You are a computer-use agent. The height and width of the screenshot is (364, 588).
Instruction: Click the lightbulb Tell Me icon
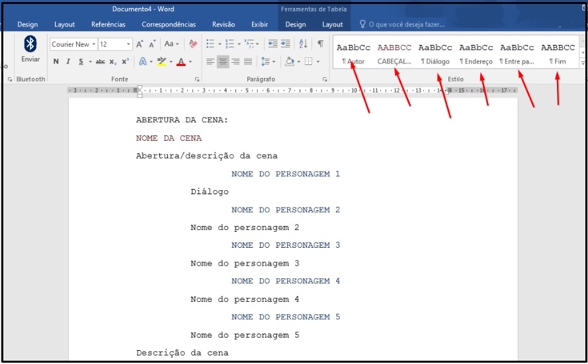coord(362,24)
